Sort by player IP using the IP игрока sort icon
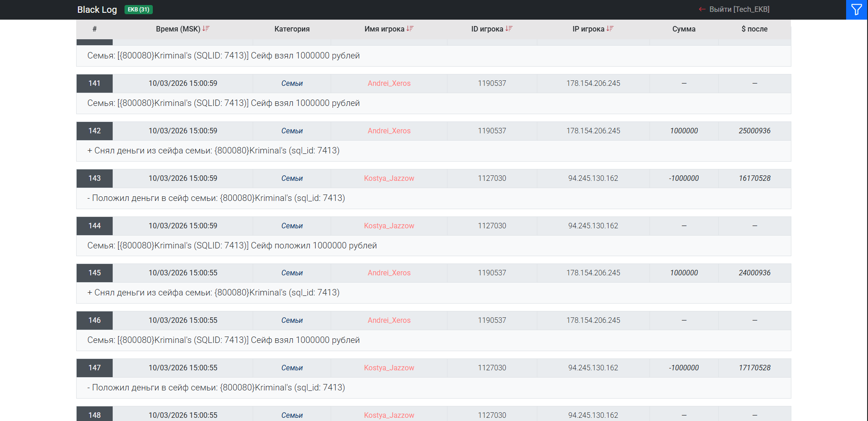 click(x=610, y=29)
